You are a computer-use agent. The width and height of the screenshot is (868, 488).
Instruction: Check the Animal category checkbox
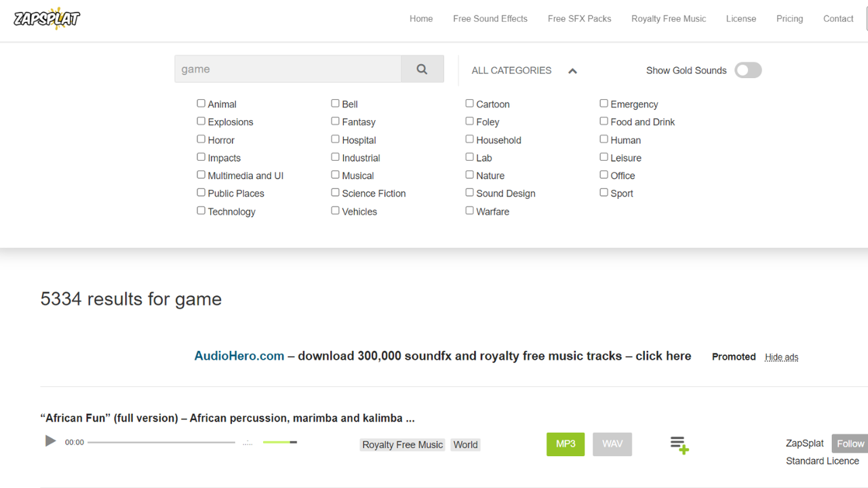pyautogui.click(x=201, y=103)
